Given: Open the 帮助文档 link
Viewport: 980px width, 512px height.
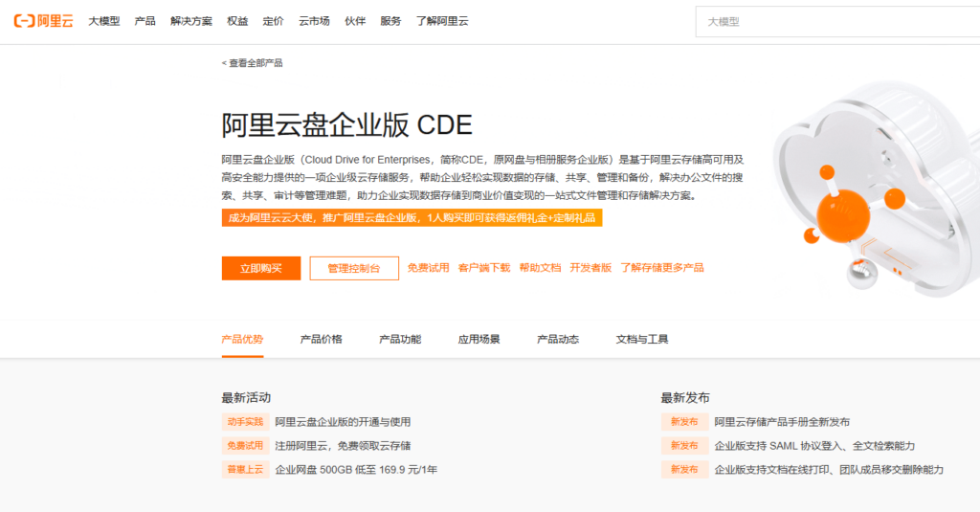Looking at the screenshot, I should (x=540, y=268).
